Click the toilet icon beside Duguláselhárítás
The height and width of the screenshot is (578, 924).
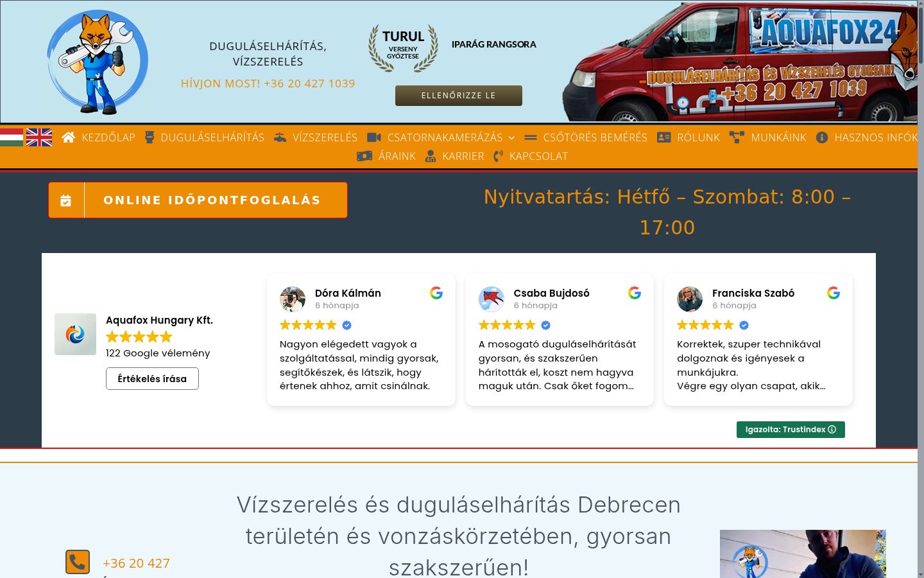150,137
